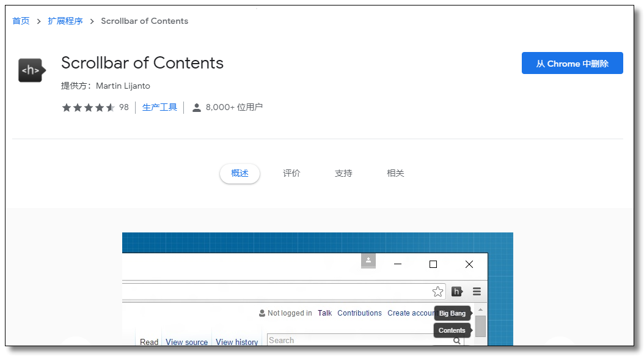The image size is (644, 356).
Task: Click the h extension icon in preview toolbar
Action: [x=456, y=291]
